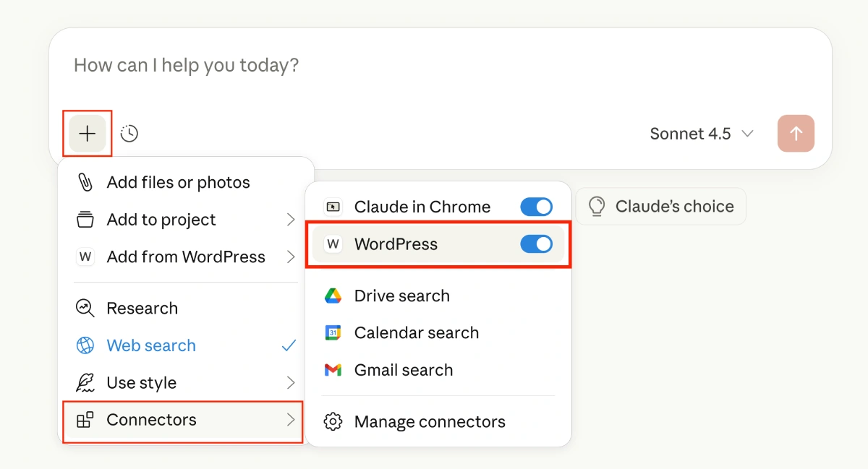Click the Claude's choice button
This screenshot has width=868, height=469.
click(660, 207)
